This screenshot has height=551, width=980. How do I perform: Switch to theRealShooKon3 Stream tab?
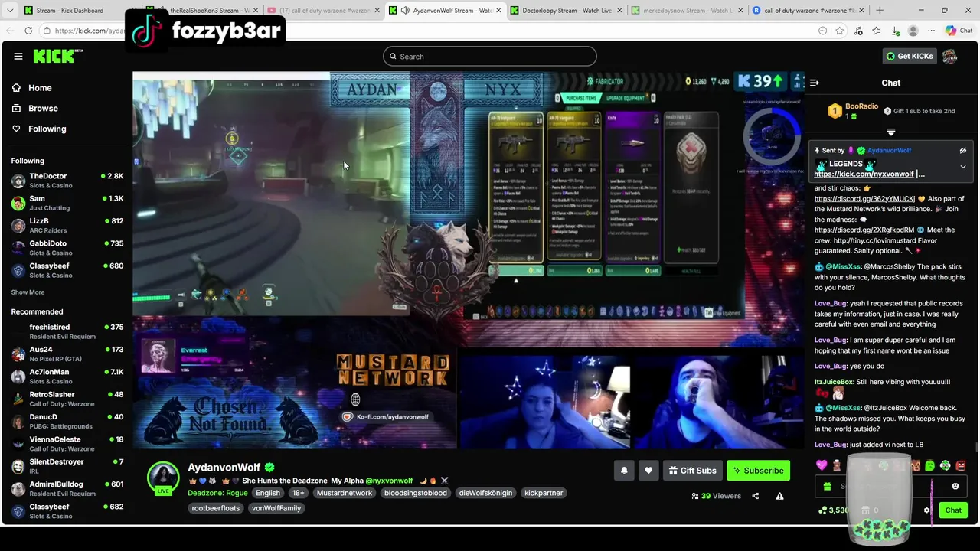point(203,11)
